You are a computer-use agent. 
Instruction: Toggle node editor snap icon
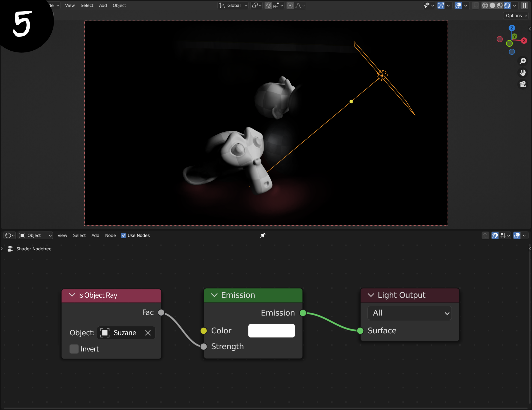tap(495, 235)
